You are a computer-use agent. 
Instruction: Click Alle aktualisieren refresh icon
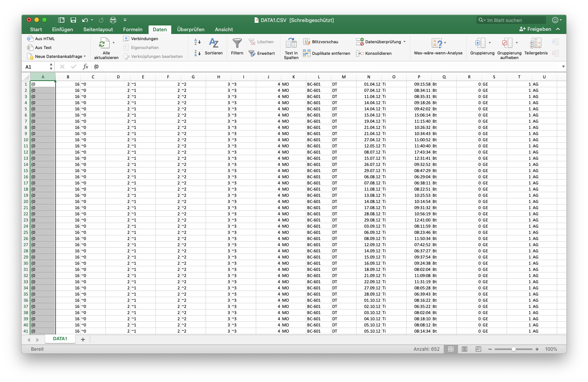(x=103, y=43)
